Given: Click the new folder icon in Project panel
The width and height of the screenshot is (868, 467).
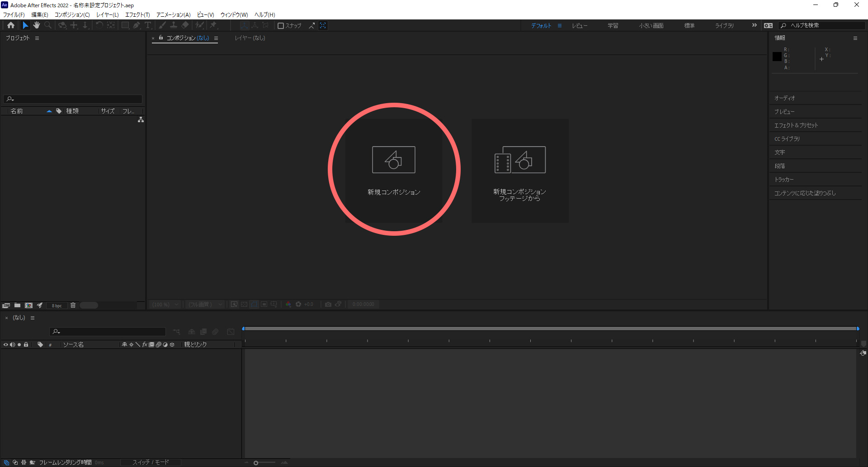Looking at the screenshot, I should coord(17,305).
